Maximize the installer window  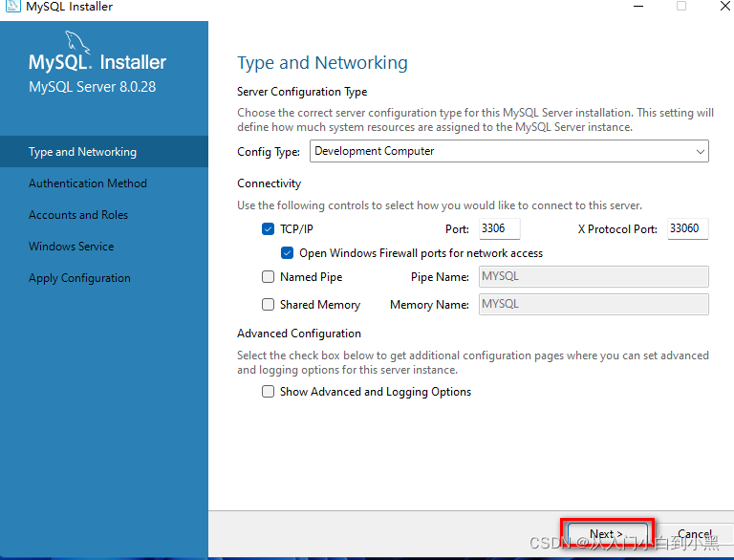click(x=681, y=6)
